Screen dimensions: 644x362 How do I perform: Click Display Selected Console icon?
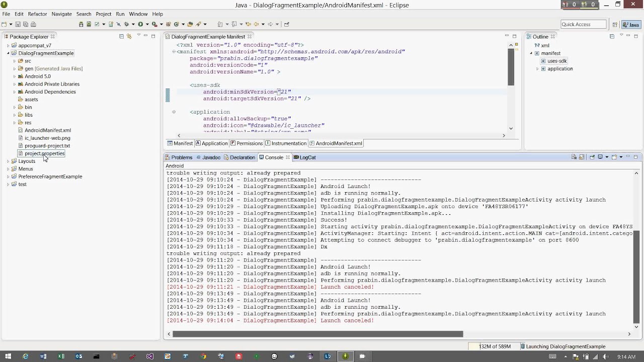coord(600,157)
